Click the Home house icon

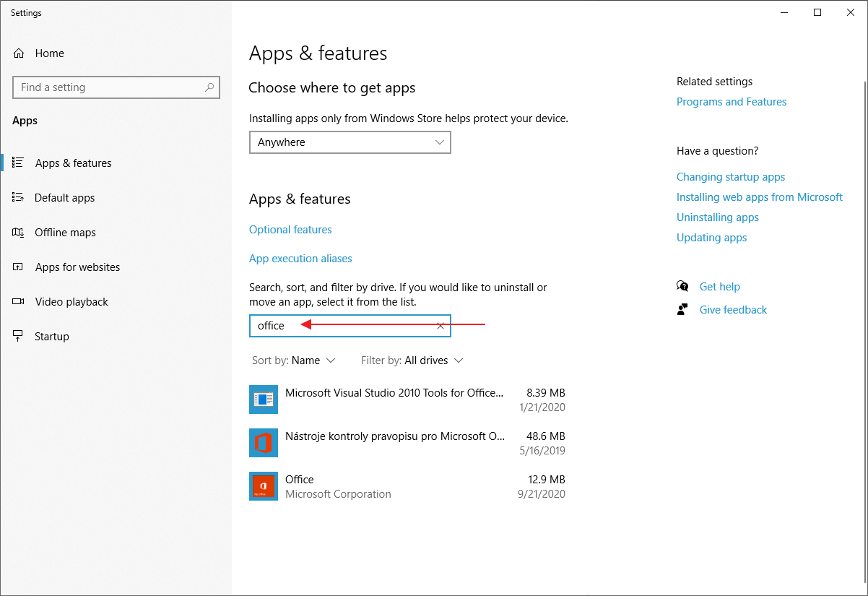[19, 53]
